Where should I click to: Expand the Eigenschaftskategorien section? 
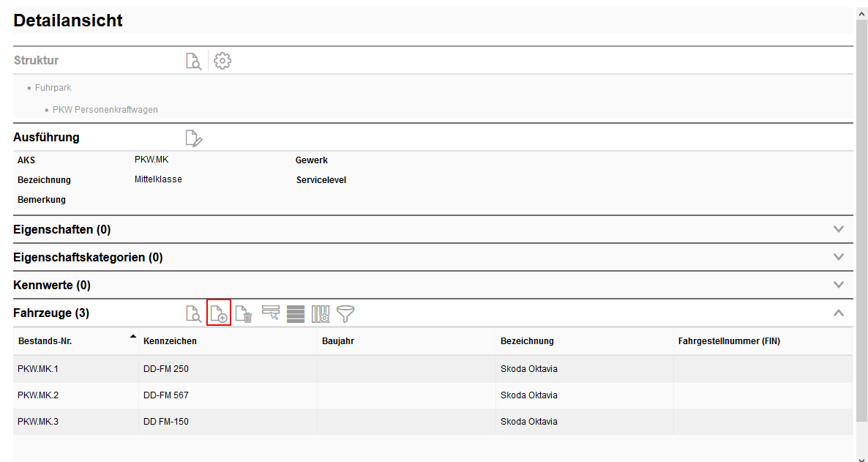point(839,257)
